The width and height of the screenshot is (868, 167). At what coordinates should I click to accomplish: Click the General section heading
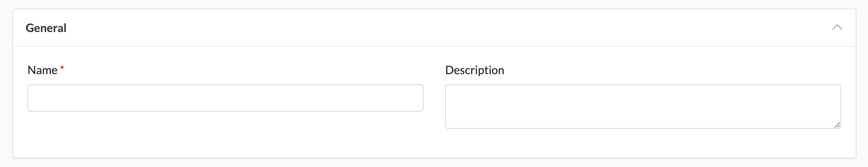[46, 28]
